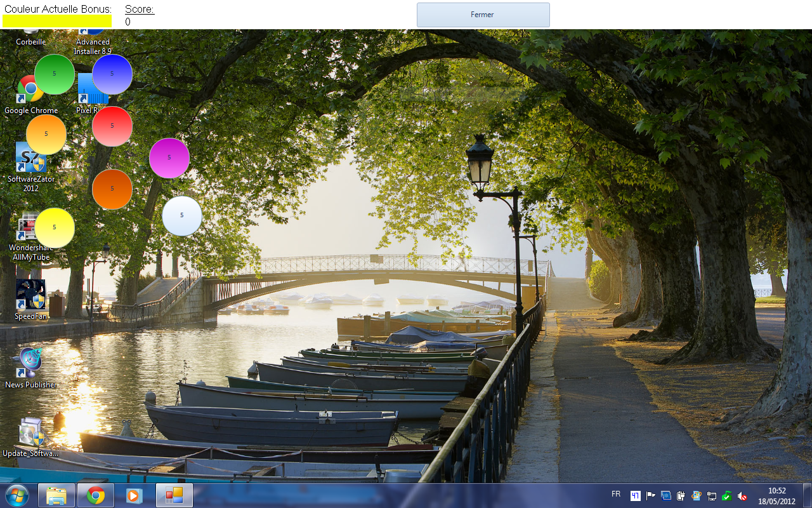
Task: Pop the dark orange ball
Action: pos(112,189)
